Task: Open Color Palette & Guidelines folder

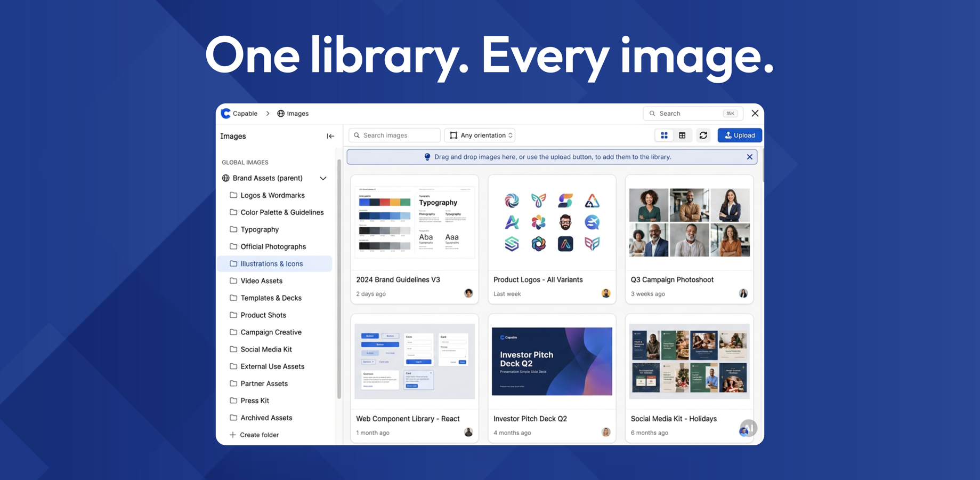Action: (274, 212)
